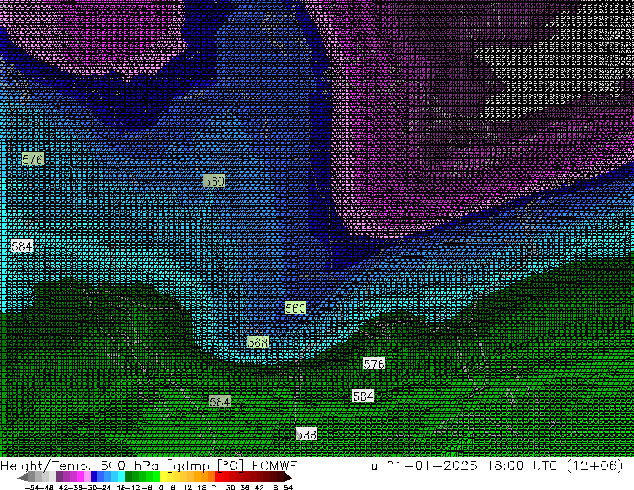The width and height of the screenshot is (634, 490).
Task: Click the 584 label beside the cyan edge strip
Action: click(21, 246)
